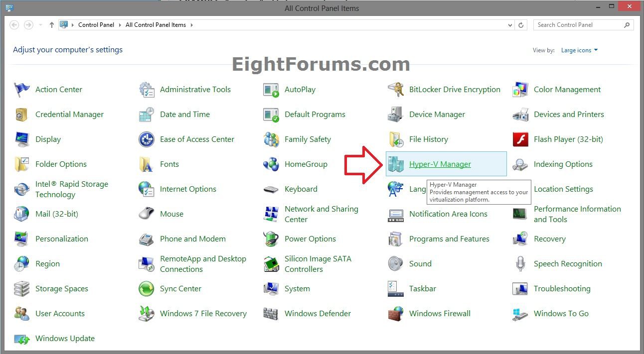Open the Programs and Features link
The image size is (644, 354).
coord(449,239)
